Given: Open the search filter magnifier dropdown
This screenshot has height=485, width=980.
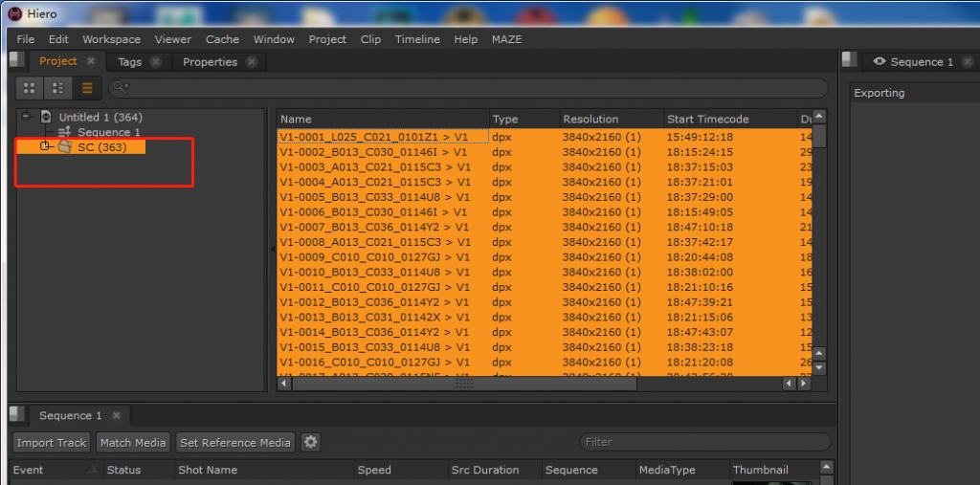Looking at the screenshot, I should click(121, 88).
